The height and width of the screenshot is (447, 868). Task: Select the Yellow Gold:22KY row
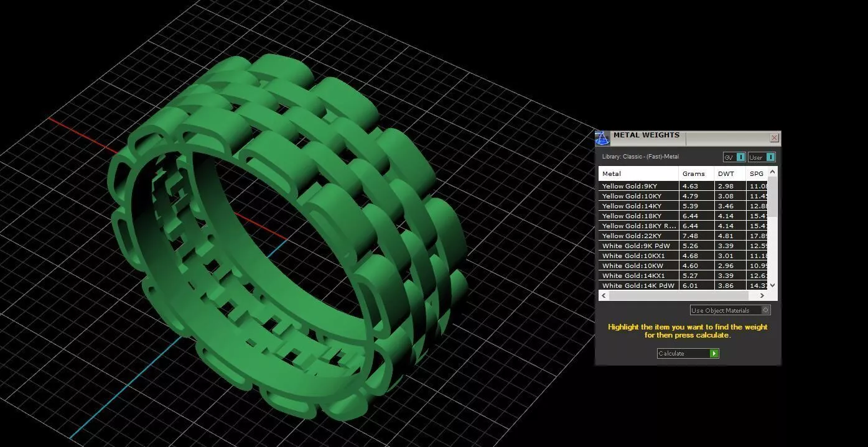(683, 236)
